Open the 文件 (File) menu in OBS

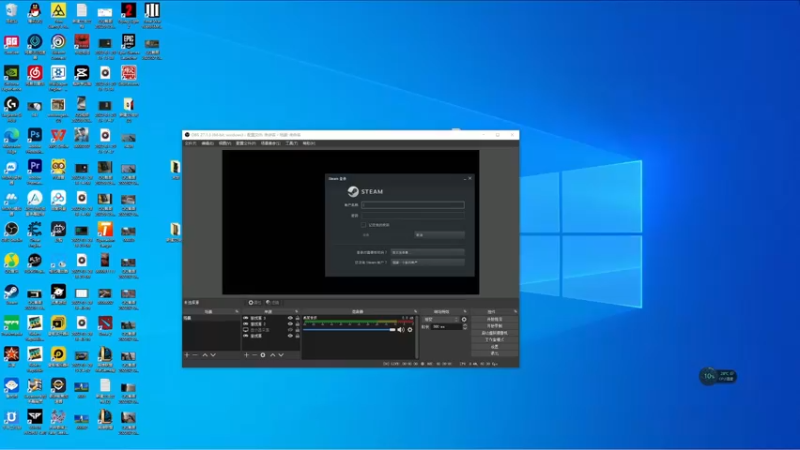tap(190, 143)
